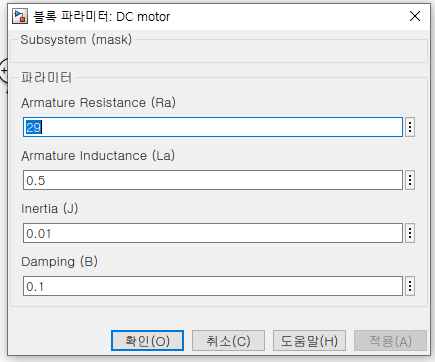The width and height of the screenshot is (435, 362).
Task: Focus the Armature Inductance field showing 0.5
Action: click(x=213, y=180)
